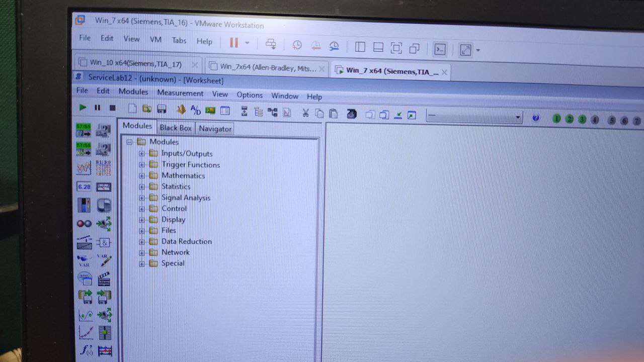Switch to Win_7x64 (Allen-Bradley, Mits…) tab

pos(268,67)
